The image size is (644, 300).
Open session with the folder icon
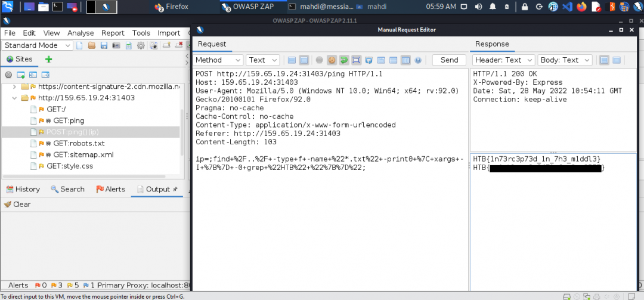[92, 45]
